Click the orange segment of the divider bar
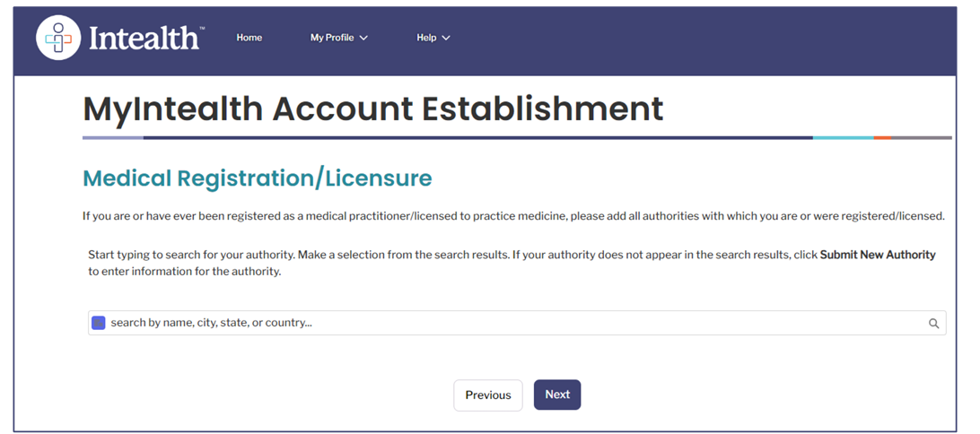980x434 pixels. pyautogui.click(x=882, y=137)
